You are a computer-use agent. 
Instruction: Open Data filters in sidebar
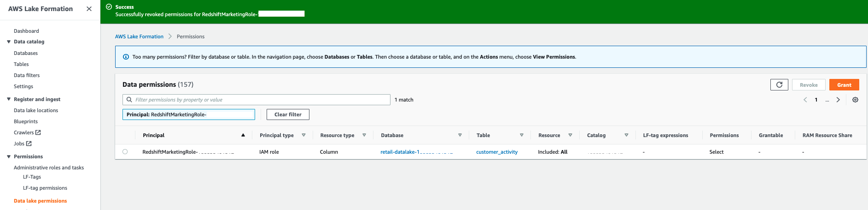pos(27,75)
